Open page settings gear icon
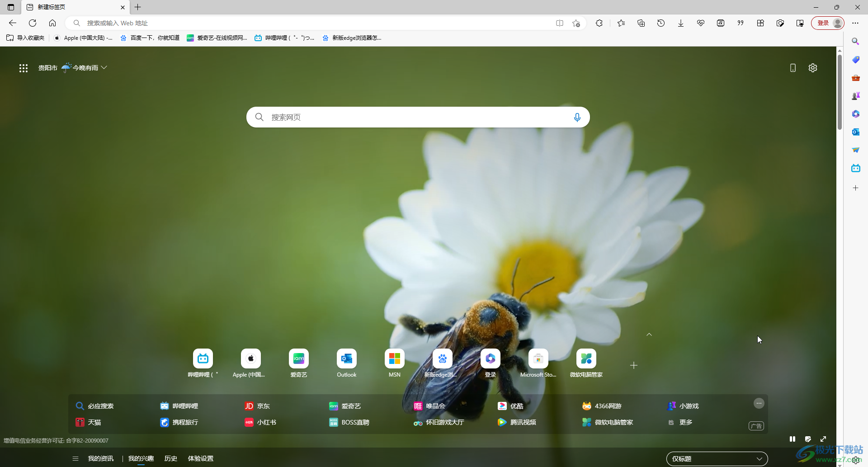The height and width of the screenshot is (467, 868). 813,68
